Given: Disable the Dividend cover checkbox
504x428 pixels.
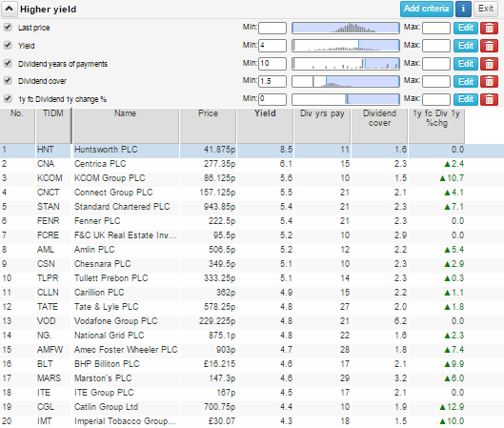Looking at the screenshot, I should pyautogui.click(x=8, y=81).
